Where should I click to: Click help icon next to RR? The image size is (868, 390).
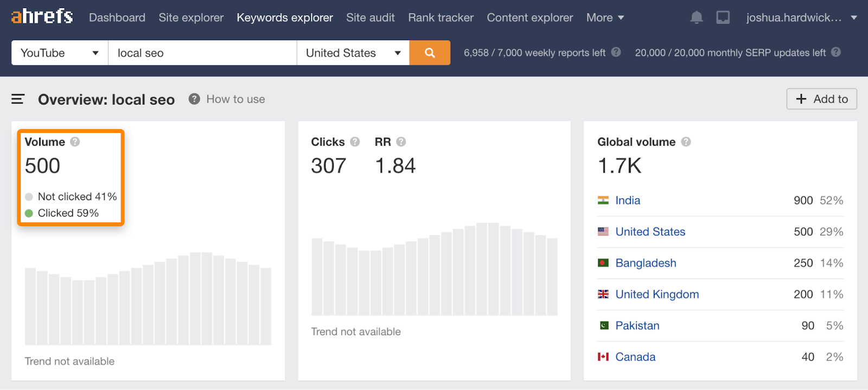tap(401, 142)
